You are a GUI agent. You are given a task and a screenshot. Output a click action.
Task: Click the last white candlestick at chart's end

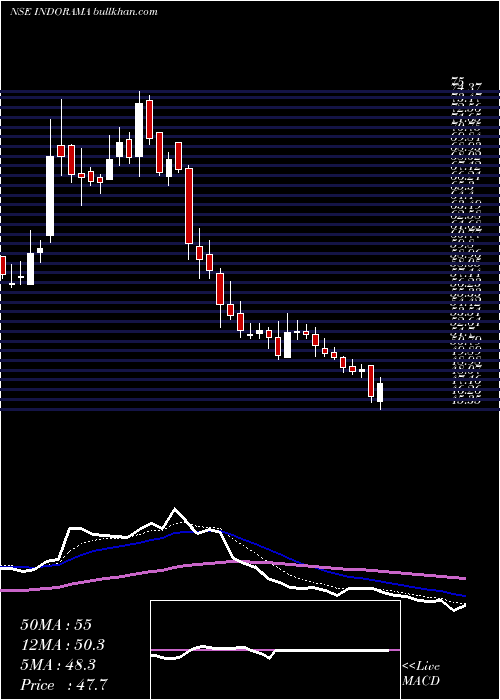380,392
